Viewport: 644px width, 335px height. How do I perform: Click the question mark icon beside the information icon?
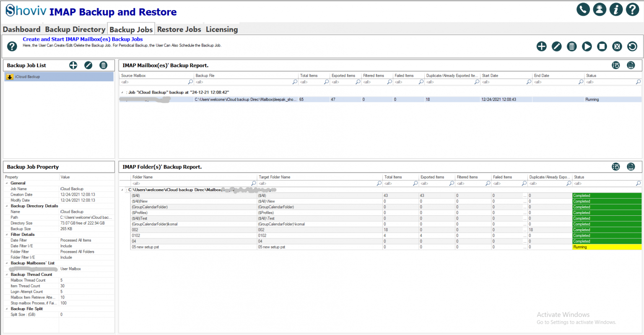tap(632, 9)
